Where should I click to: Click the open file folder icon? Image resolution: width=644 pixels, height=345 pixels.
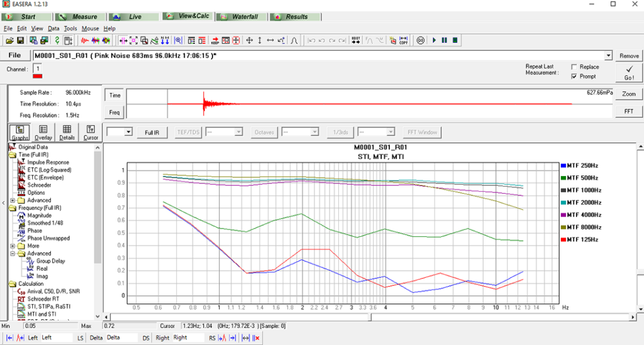click(9, 40)
